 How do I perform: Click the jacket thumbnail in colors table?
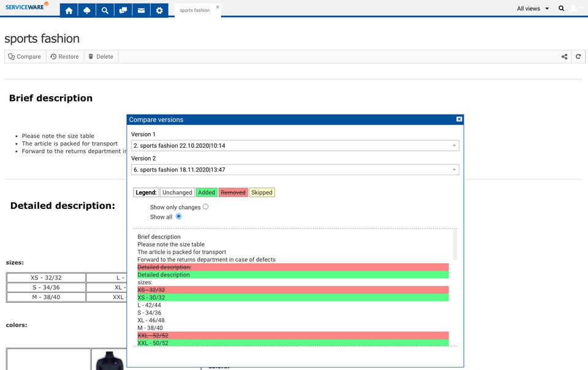(x=109, y=360)
